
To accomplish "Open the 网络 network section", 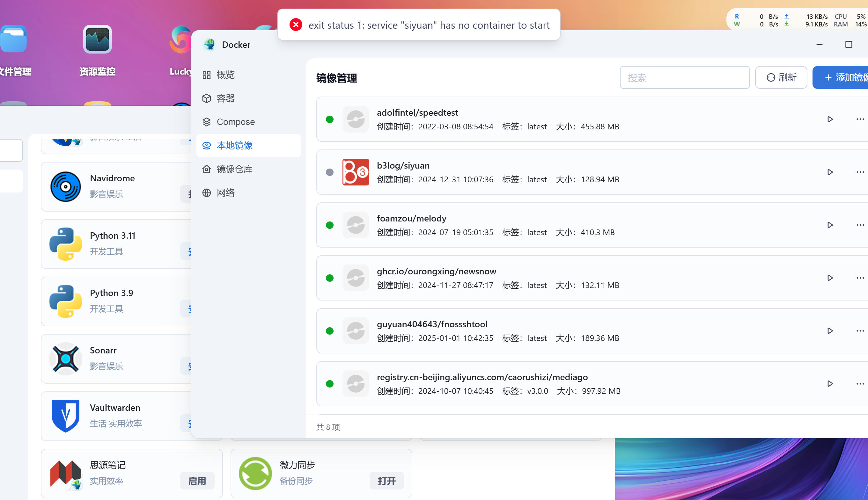I will point(248,193).
